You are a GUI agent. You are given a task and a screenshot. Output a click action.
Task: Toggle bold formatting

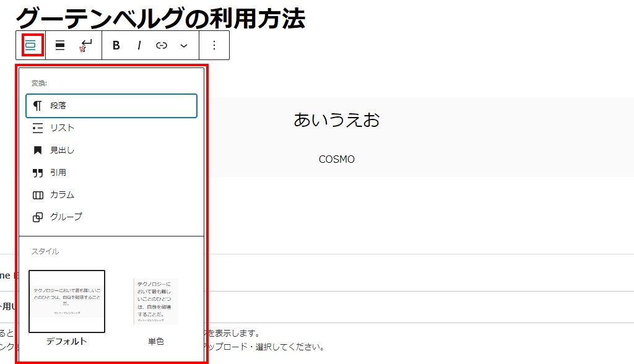point(116,45)
